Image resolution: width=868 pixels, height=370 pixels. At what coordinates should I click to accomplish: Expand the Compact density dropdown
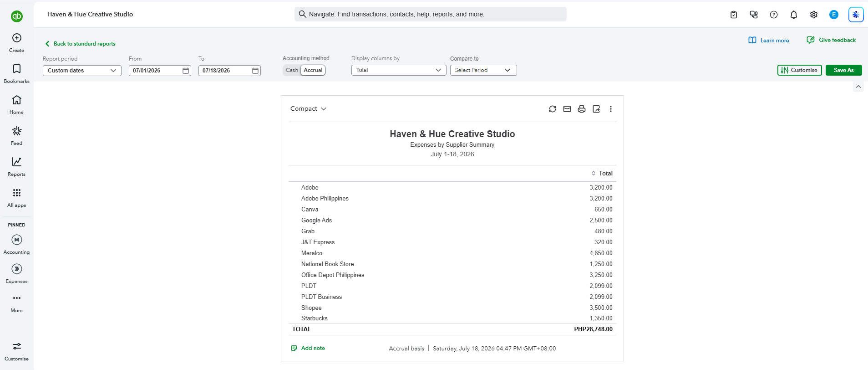(x=309, y=109)
